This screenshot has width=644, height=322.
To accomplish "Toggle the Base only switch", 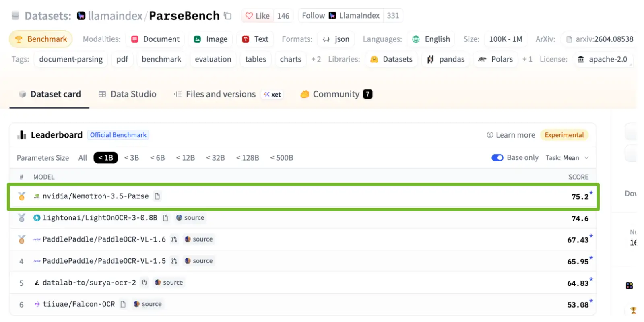I will pos(497,157).
